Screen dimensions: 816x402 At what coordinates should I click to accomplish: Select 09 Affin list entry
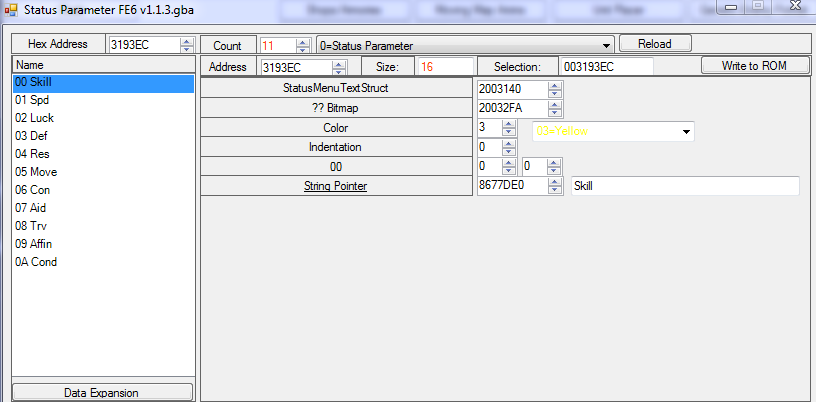pyautogui.click(x=33, y=244)
